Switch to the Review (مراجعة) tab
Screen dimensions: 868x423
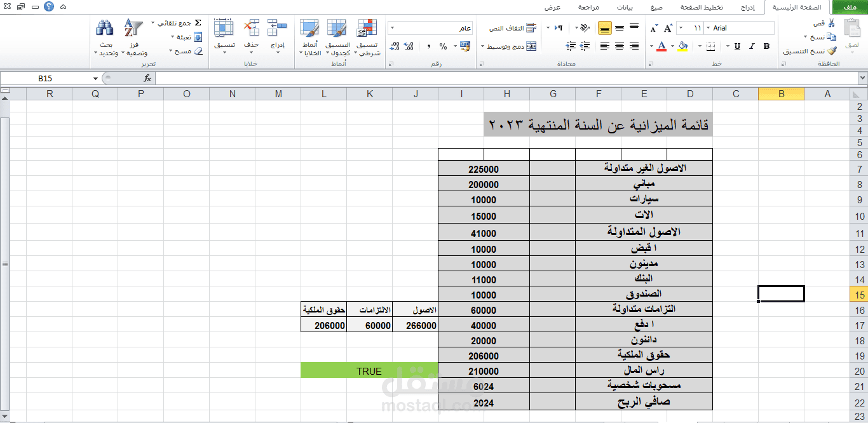(x=588, y=8)
